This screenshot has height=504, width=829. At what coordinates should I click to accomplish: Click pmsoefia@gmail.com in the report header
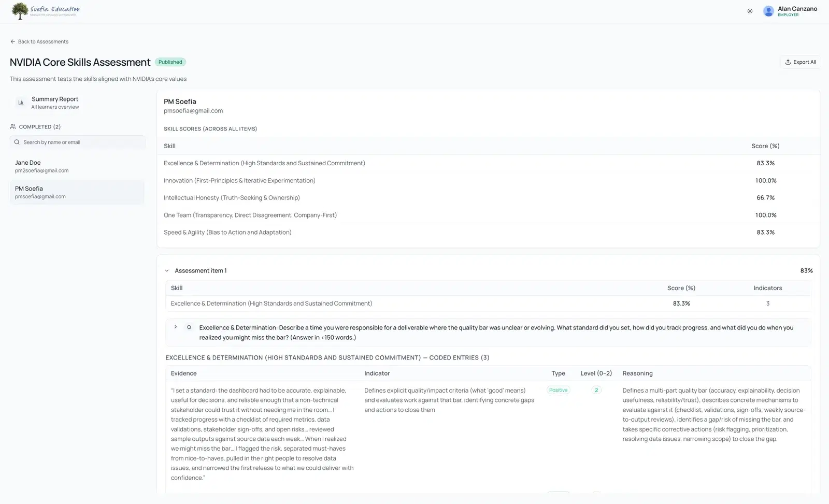[x=193, y=111]
